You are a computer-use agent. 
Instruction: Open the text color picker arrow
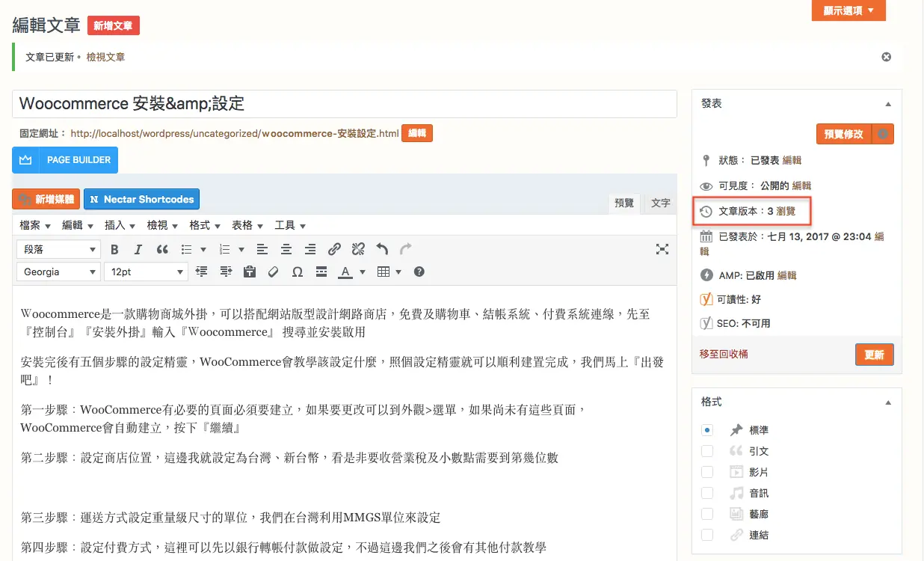click(x=363, y=272)
